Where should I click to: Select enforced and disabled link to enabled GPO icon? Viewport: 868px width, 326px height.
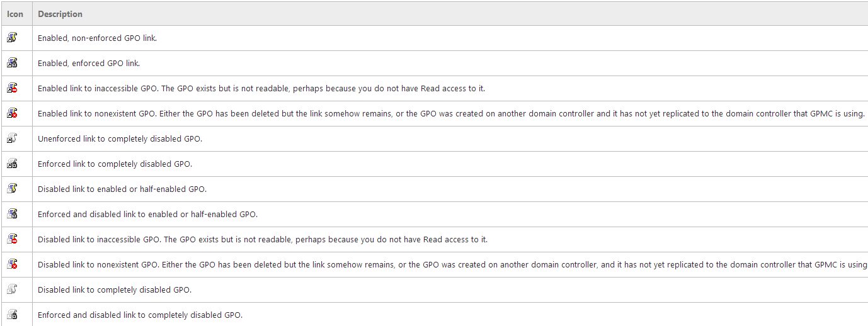[x=12, y=214]
